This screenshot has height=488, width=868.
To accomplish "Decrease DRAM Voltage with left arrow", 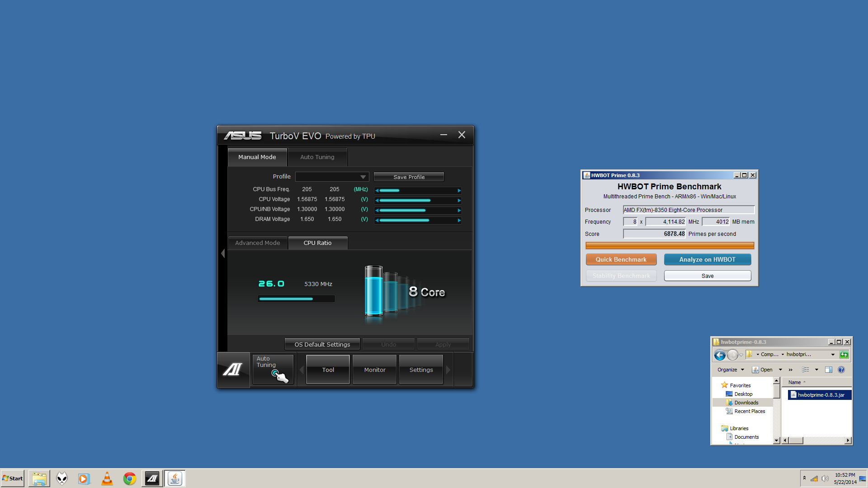I will (377, 221).
